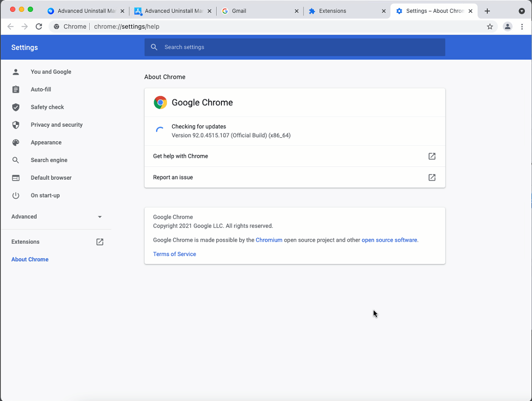Open Get help with Chrome external link icon
Screen dimensions: 532x401
(432, 156)
